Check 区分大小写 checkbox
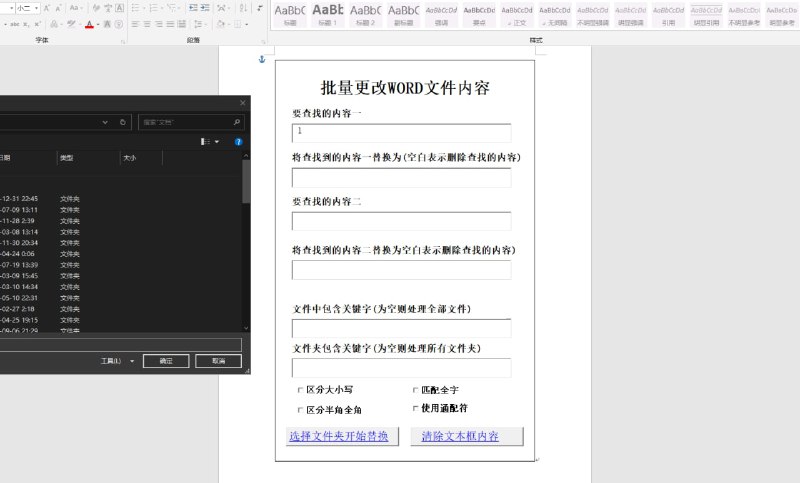The height and width of the screenshot is (483, 800). click(300, 390)
